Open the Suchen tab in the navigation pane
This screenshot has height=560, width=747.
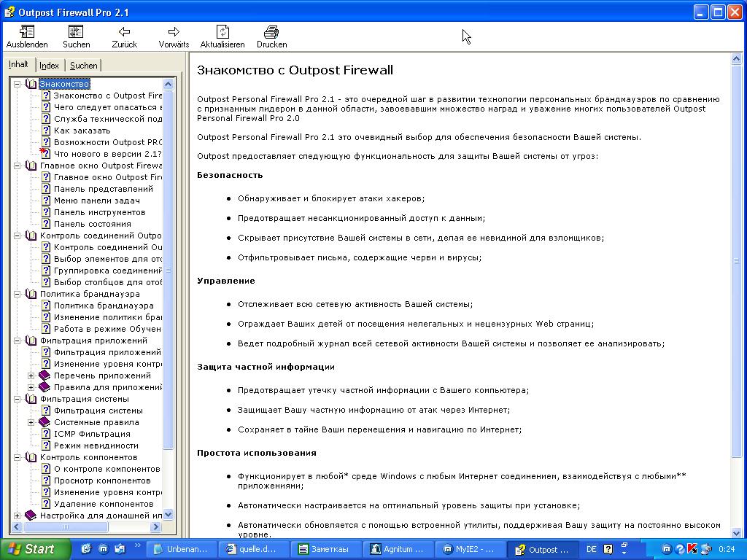coord(83,66)
